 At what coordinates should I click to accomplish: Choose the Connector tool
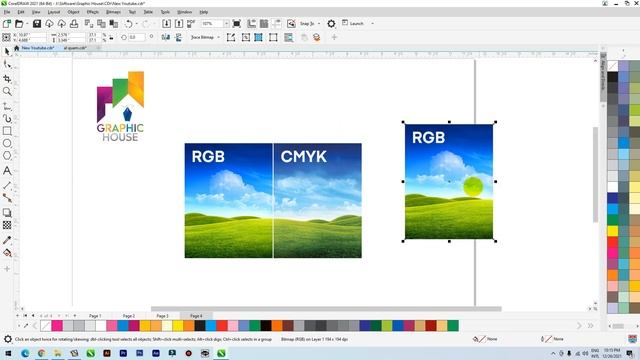(7, 198)
